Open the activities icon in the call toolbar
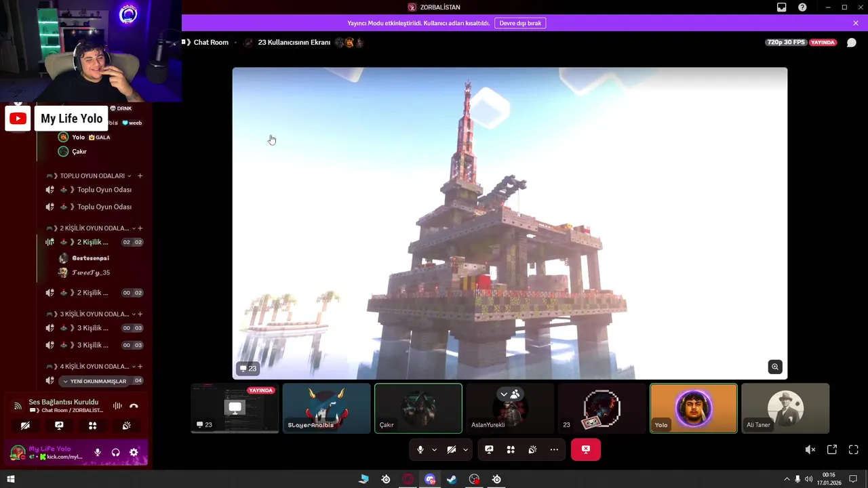868x488 pixels. click(511, 449)
